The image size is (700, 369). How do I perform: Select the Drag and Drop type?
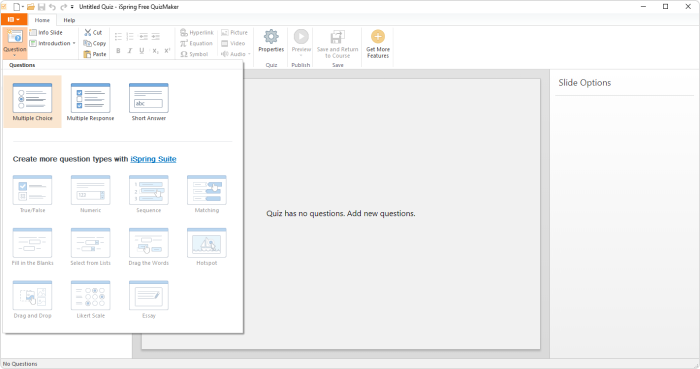33,299
